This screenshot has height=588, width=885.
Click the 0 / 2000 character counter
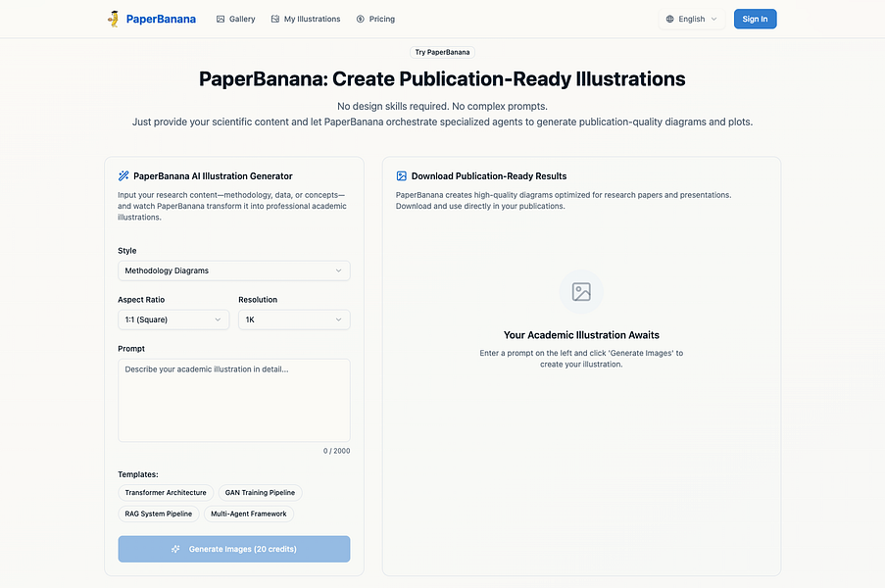coord(336,451)
